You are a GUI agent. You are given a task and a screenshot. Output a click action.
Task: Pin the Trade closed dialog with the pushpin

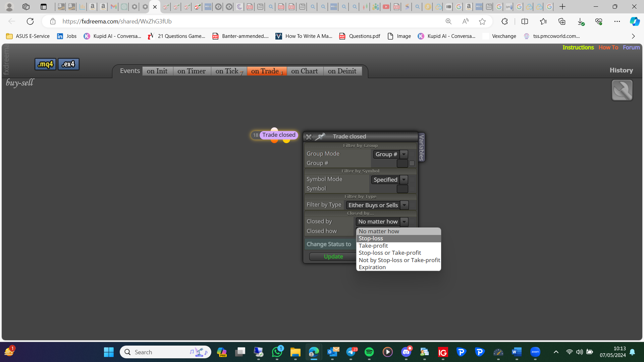click(x=320, y=136)
